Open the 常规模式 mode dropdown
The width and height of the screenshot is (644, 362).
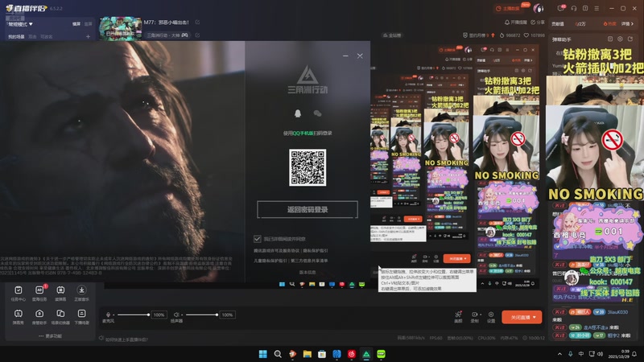click(20, 24)
